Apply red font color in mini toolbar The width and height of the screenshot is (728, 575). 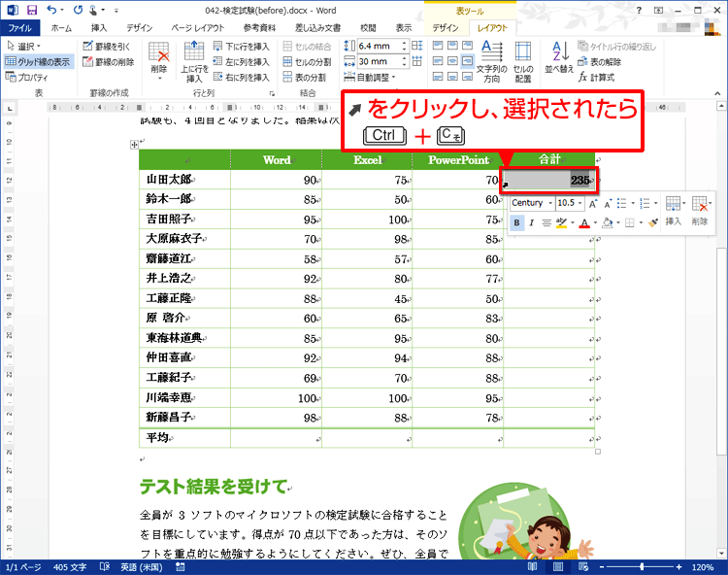[584, 223]
